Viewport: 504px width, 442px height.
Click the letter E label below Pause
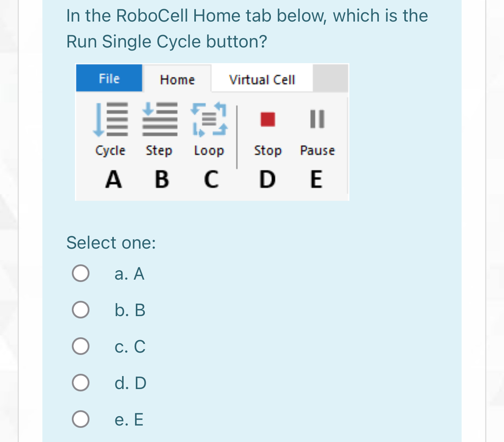click(316, 180)
